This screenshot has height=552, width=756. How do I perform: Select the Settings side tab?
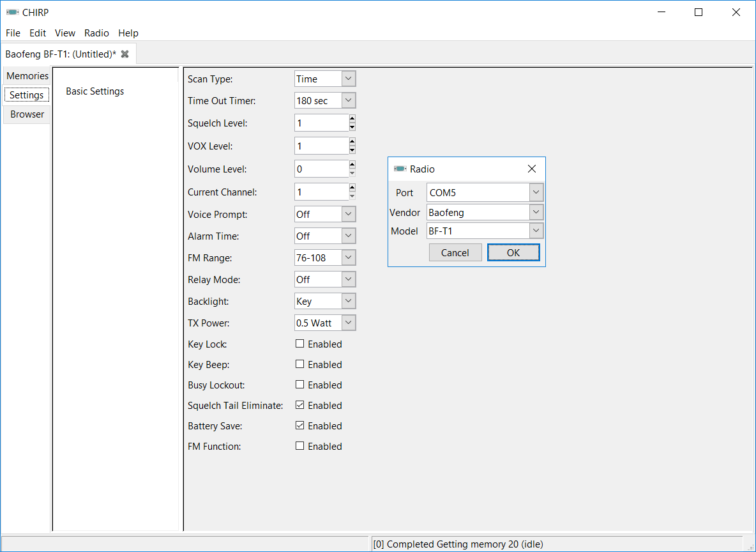(27, 95)
